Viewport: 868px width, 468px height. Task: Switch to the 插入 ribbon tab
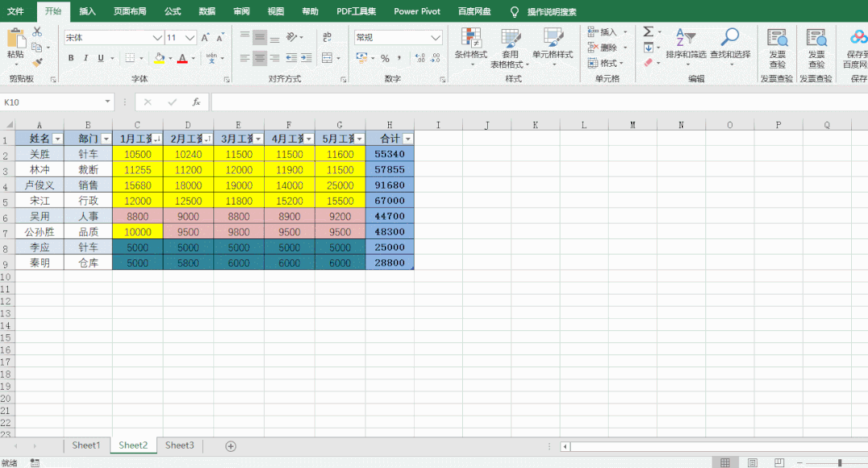pos(88,11)
